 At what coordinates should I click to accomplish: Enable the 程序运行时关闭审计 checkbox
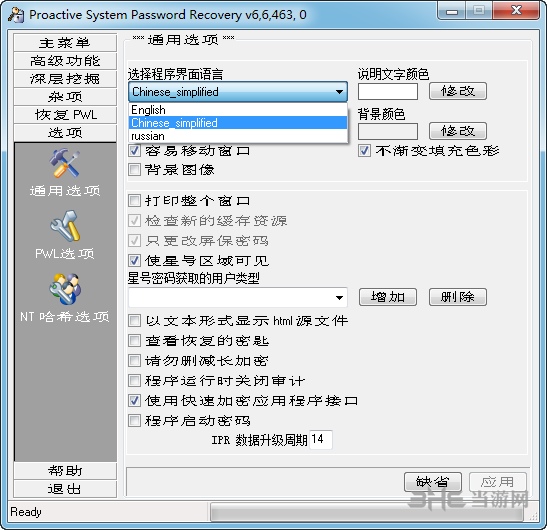[134, 380]
